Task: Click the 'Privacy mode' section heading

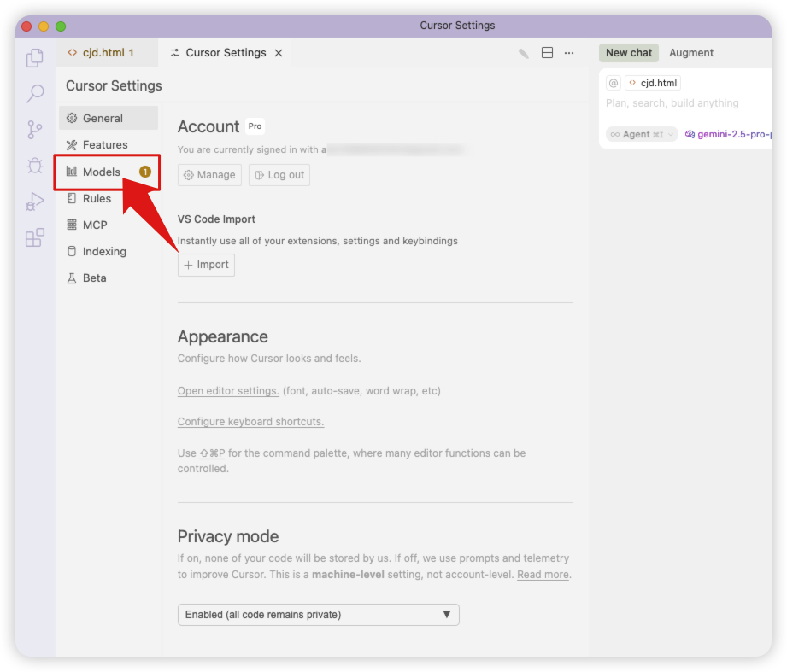Action: point(228,536)
